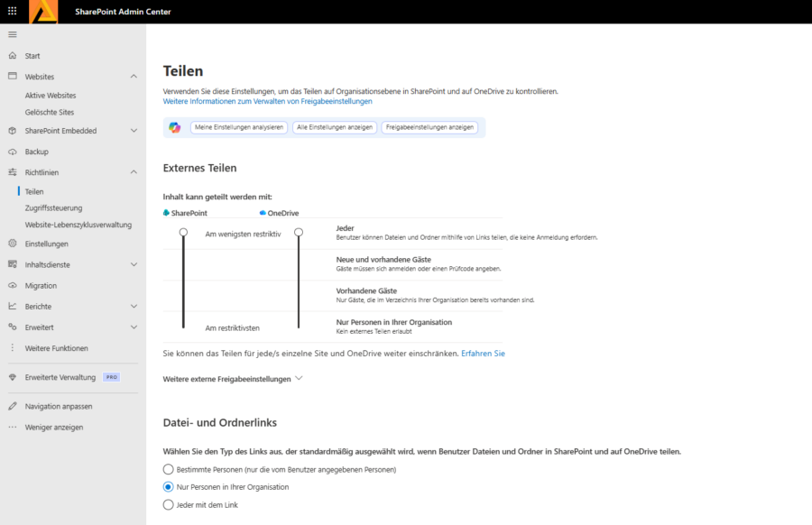Click the SharePoint sharing slider handle

pyautogui.click(x=183, y=233)
